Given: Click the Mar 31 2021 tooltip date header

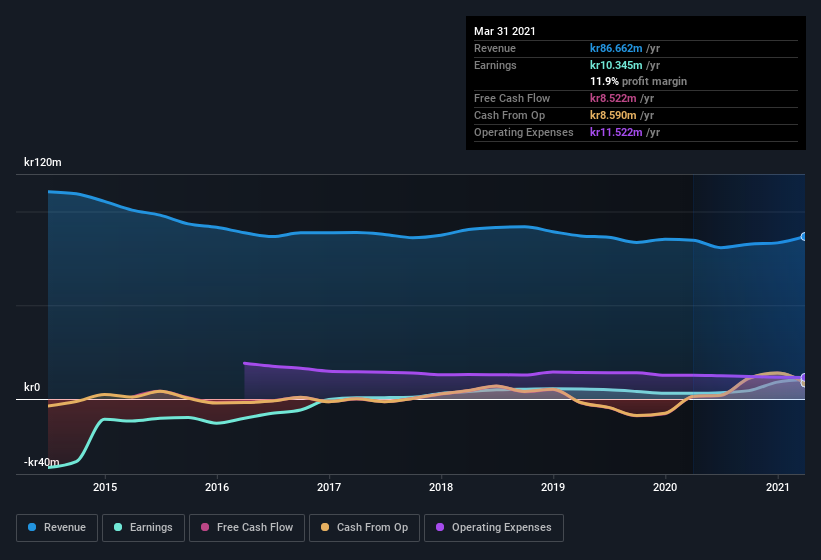Looking at the screenshot, I should pos(505,31).
